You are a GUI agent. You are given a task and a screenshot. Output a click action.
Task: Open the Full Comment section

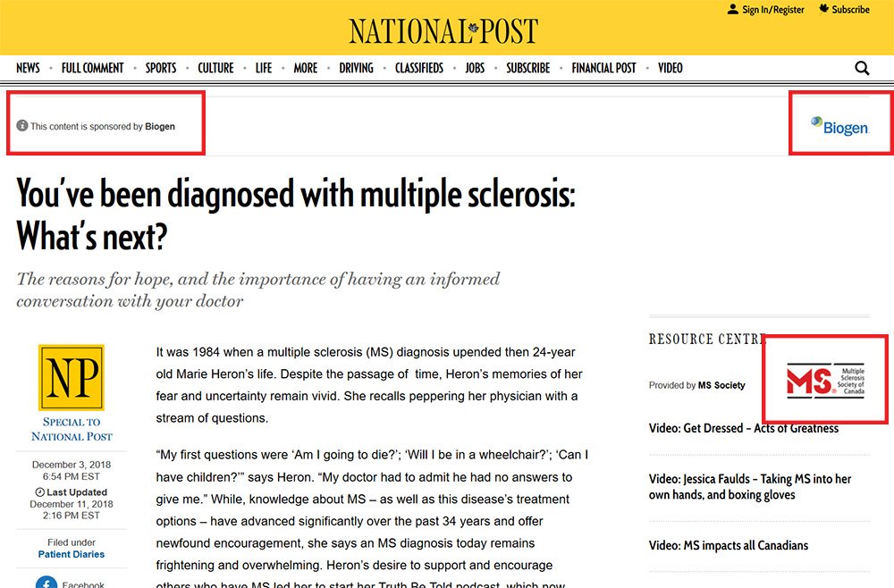pos(92,69)
